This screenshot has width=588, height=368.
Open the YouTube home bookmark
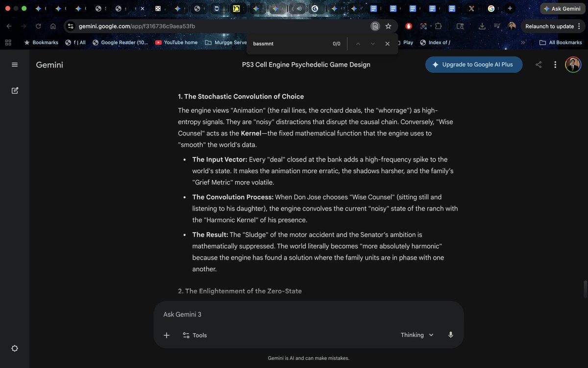pos(176,43)
